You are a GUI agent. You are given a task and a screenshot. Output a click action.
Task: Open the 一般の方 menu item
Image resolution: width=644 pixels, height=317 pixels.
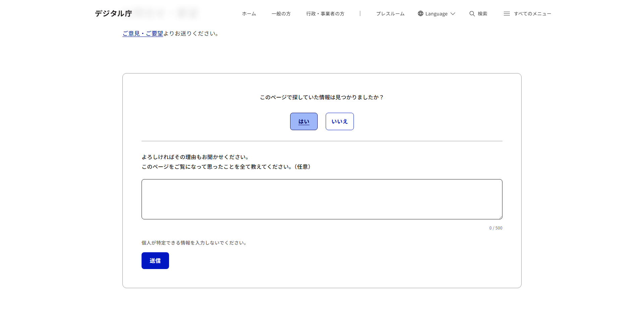[281, 14]
